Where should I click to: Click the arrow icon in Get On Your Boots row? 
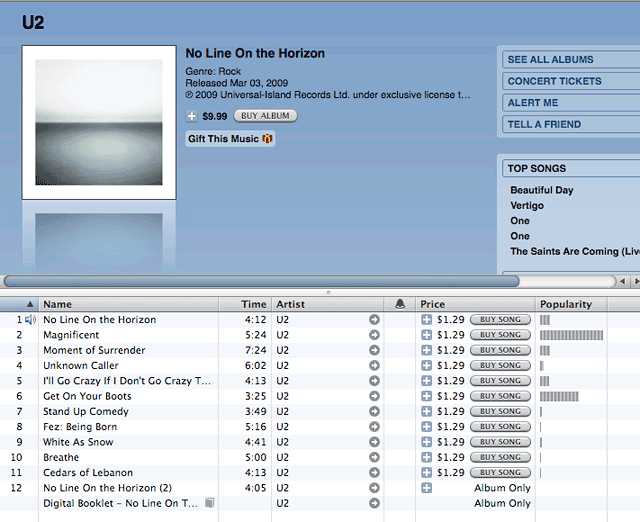[374, 396]
